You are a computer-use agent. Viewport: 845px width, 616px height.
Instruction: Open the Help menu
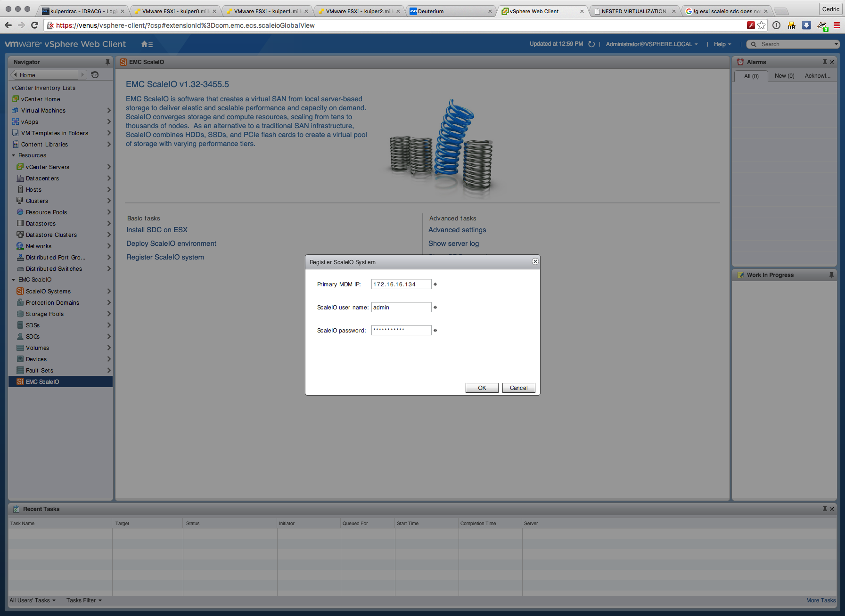[x=722, y=44]
